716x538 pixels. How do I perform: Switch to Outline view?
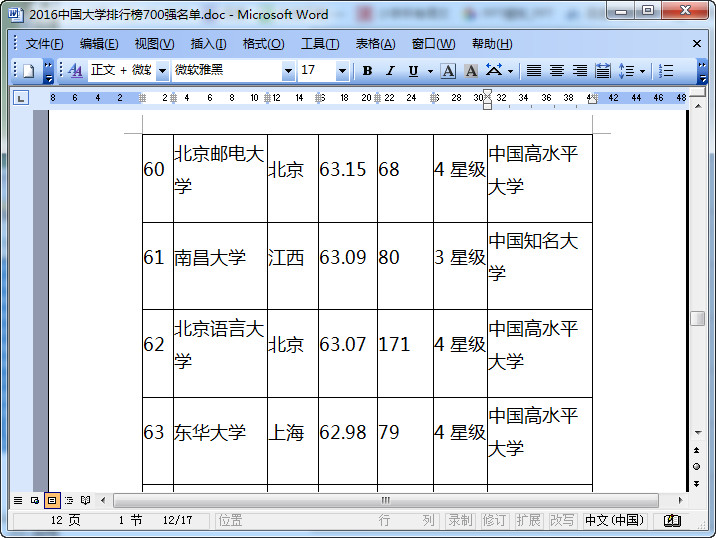69,500
